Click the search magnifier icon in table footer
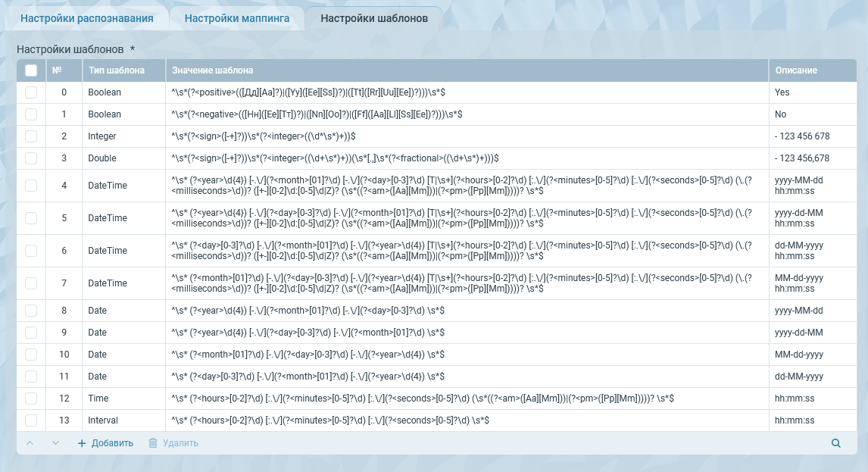 coord(836,443)
